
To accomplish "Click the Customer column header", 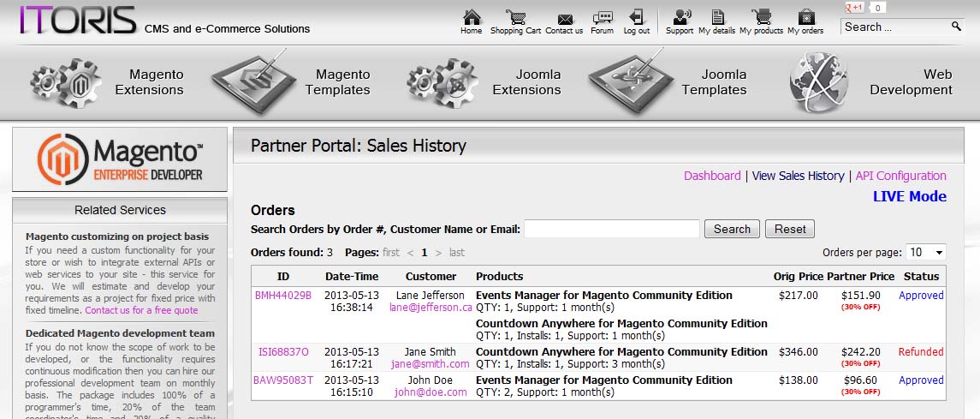I will tap(431, 277).
